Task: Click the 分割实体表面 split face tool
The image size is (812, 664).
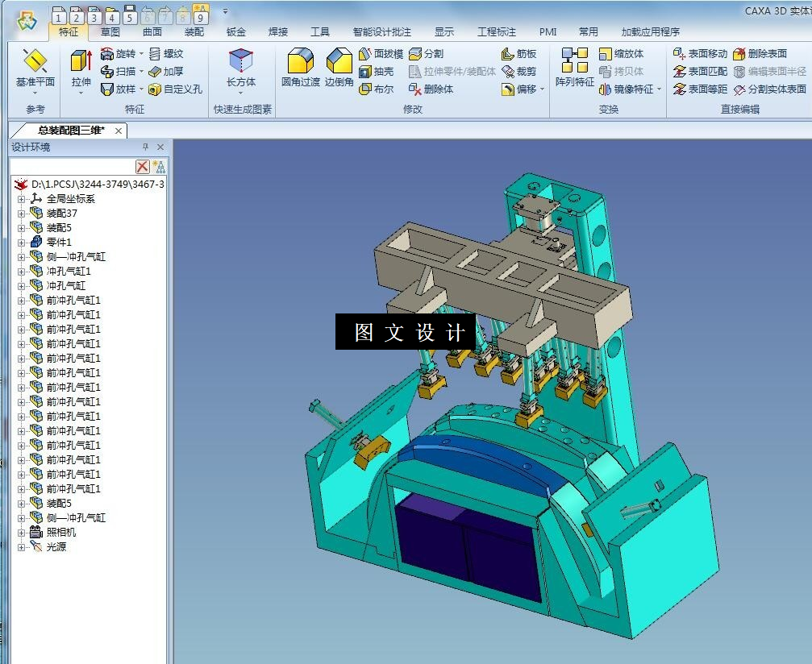Action: point(769,89)
